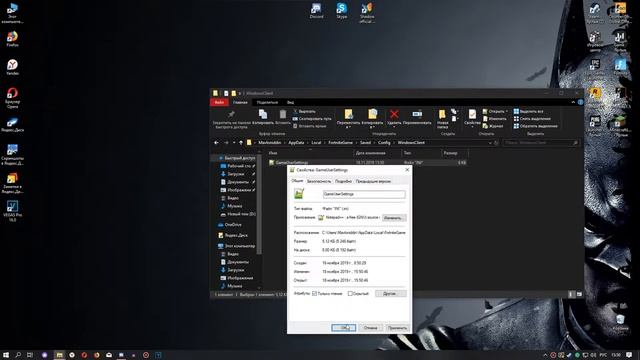Click the Explorer search box
This screenshot has width=640, height=360.
click(541, 143)
